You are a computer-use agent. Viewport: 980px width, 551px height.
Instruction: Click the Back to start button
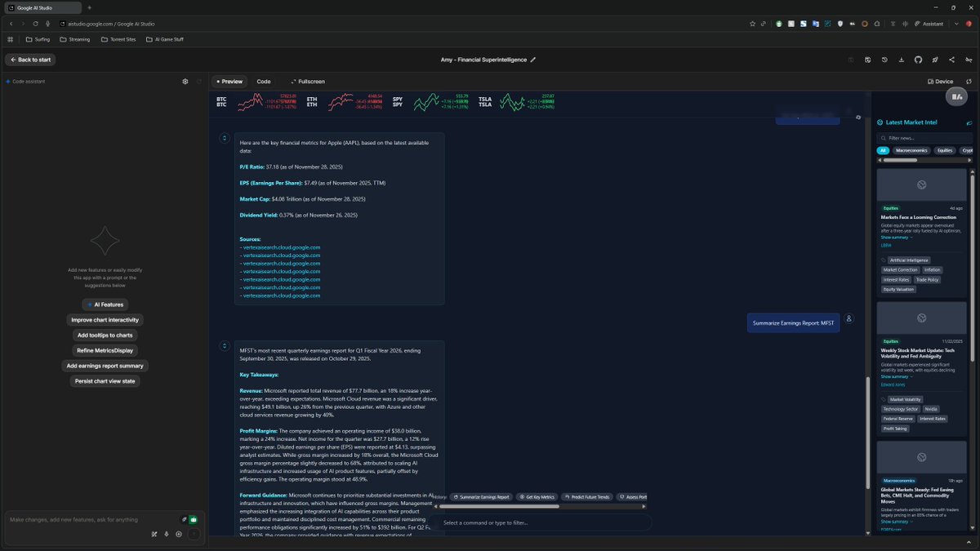[x=30, y=60]
